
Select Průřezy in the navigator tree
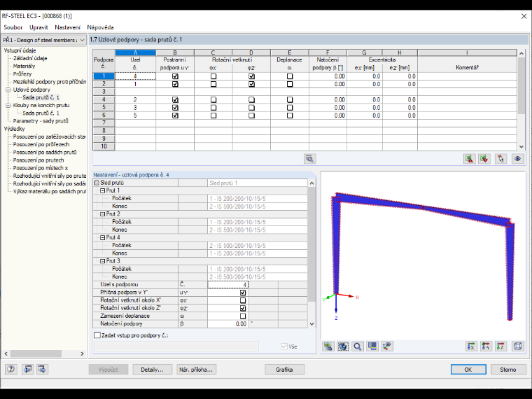coord(22,74)
